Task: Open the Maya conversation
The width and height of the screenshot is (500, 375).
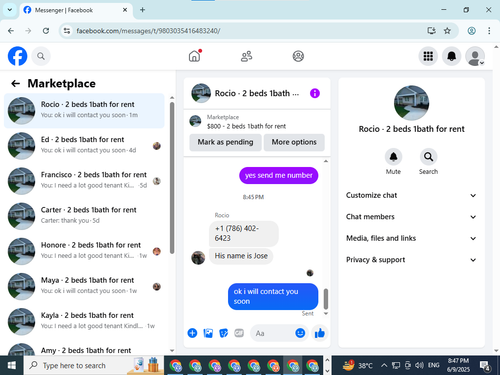Action: coord(84,286)
